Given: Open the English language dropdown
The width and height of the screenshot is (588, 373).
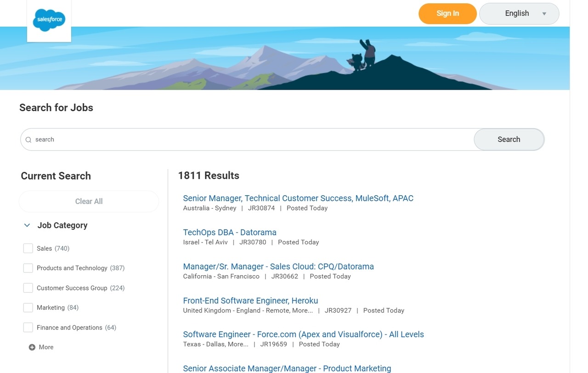Looking at the screenshot, I should 519,13.
